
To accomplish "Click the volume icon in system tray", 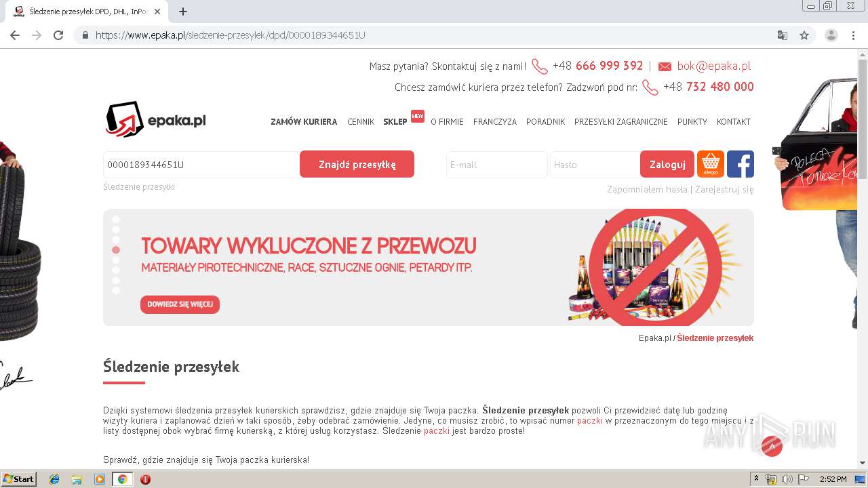I will pyautogui.click(x=787, y=479).
